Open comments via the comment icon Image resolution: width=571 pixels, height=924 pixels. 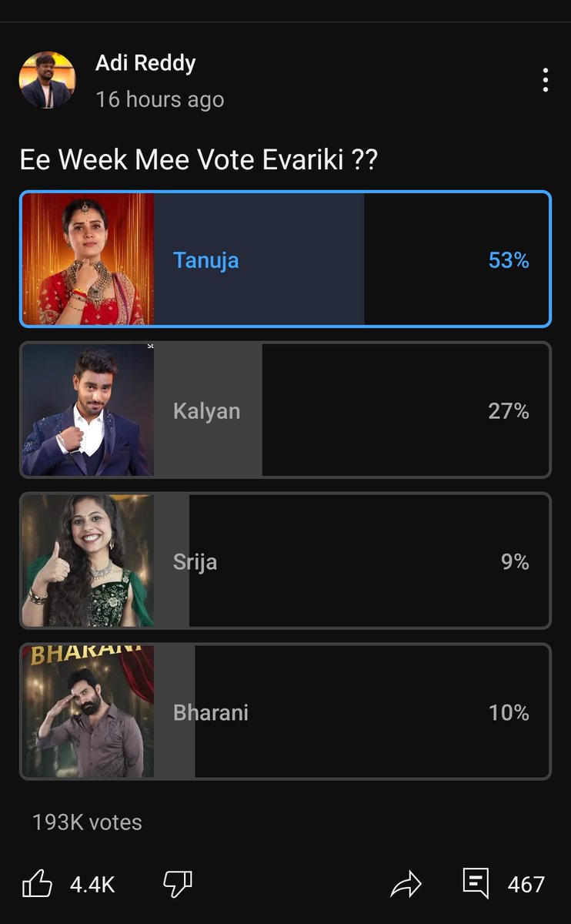(476, 883)
